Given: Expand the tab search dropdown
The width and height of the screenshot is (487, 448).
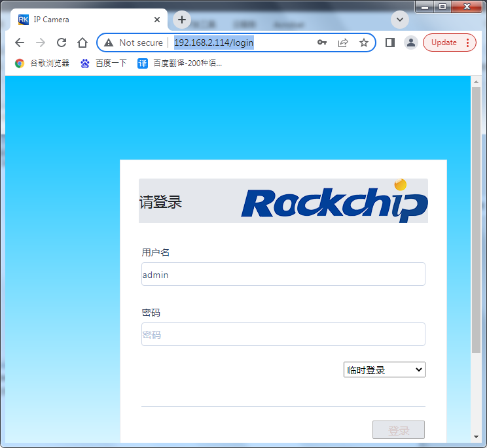Looking at the screenshot, I should [x=400, y=20].
